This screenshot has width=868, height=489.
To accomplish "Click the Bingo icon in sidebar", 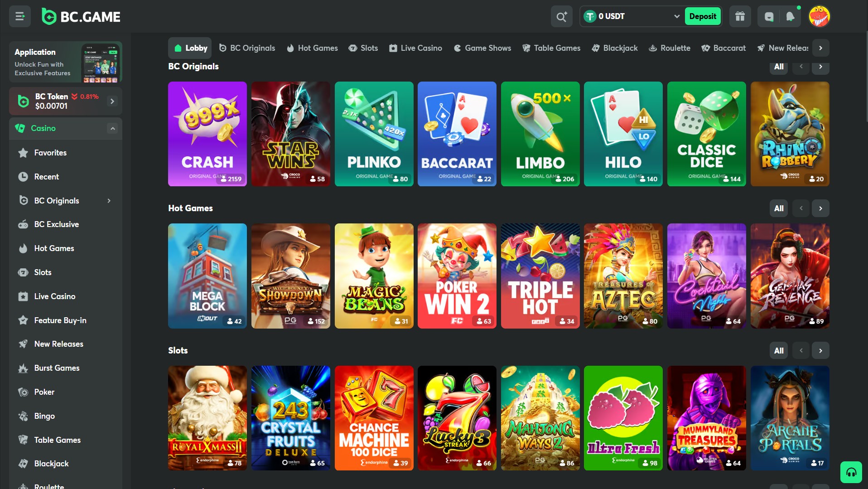I will coord(23,416).
